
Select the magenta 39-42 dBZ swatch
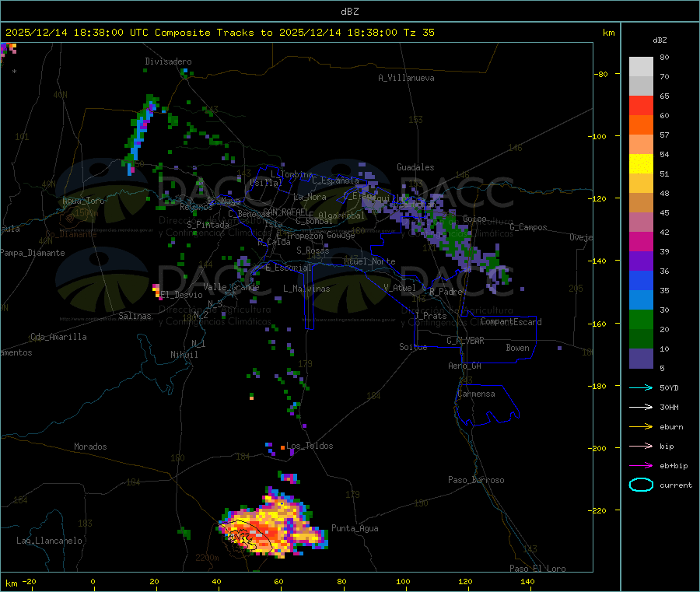(641, 241)
